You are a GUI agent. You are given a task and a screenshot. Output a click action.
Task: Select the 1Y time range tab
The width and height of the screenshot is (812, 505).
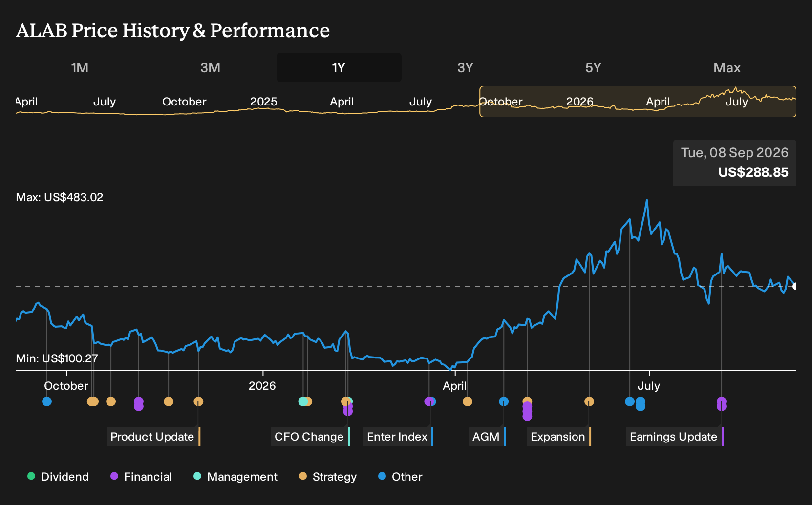[339, 67]
